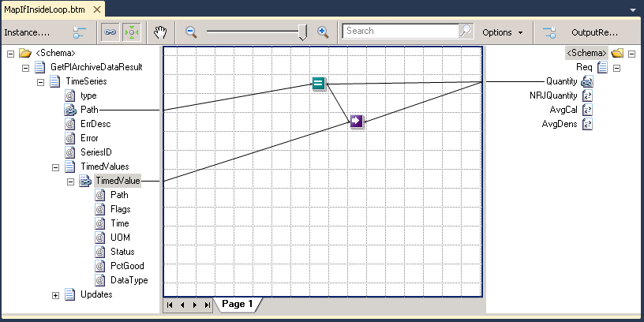Click the source schema tree icon in toolbar
The width and height of the screenshot is (644, 322).
[x=79, y=32]
